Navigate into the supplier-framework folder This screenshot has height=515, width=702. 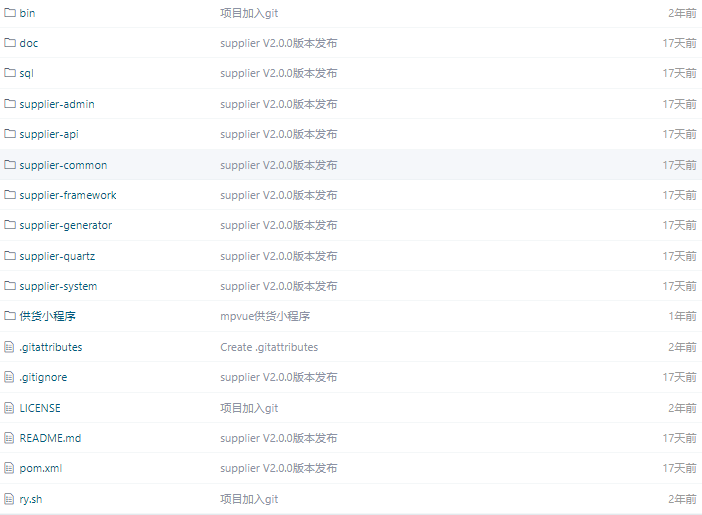(x=67, y=195)
